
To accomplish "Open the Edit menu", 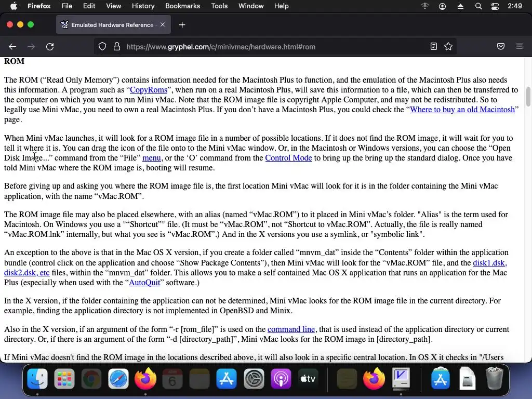I will (x=89, y=6).
